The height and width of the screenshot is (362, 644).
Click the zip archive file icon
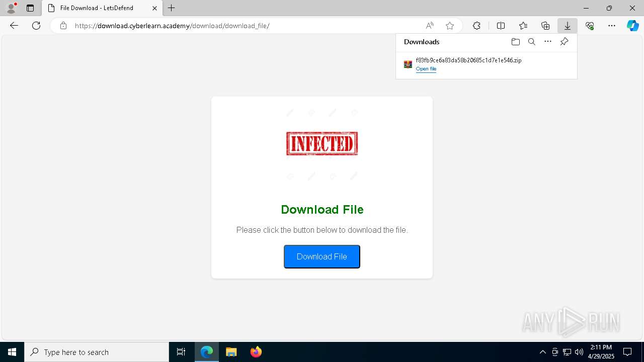408,64
